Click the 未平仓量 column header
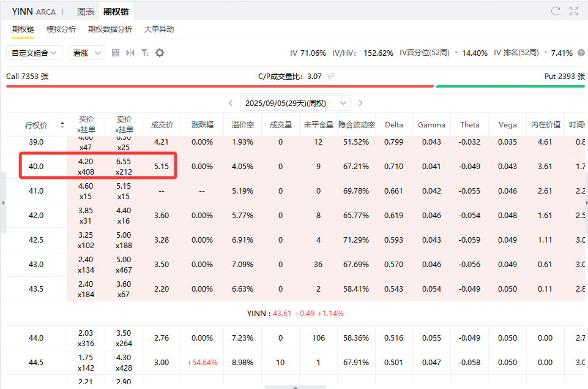Screen dimensions: 588x389 tap(319, 124)
